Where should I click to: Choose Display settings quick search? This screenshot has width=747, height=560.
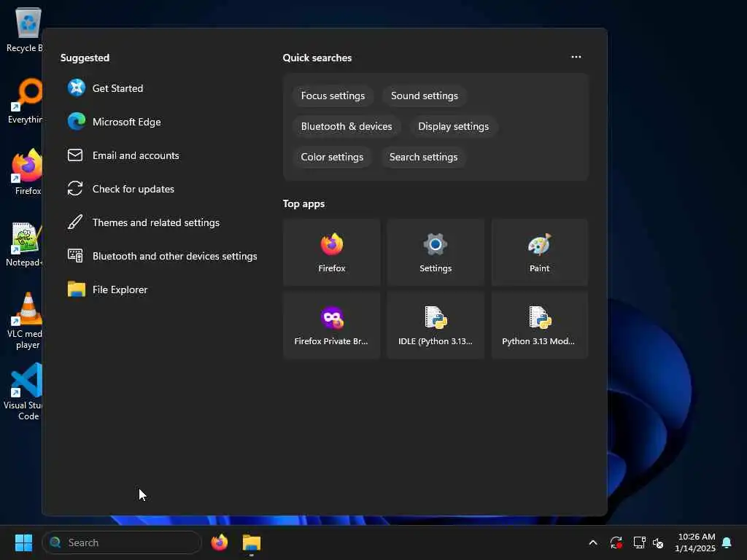tap(453, 126)
